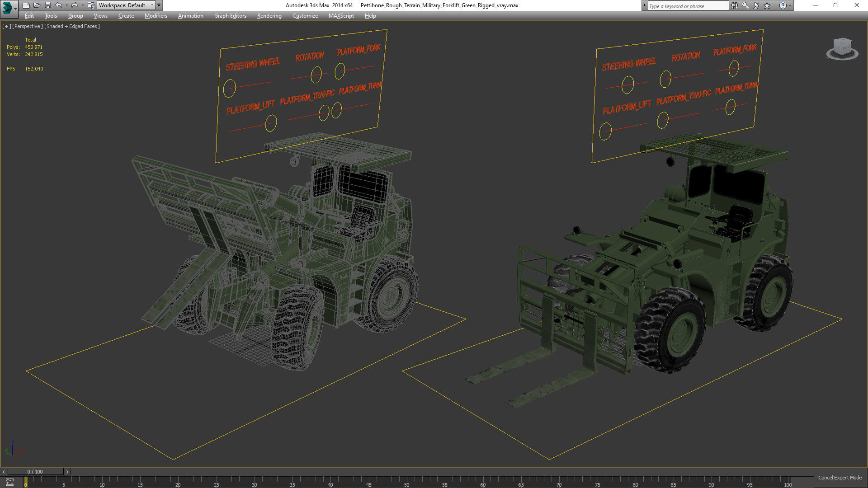868x488 pixels.
Task: Select left panel ROTATION rig control circle
Action: pos(316,75)
